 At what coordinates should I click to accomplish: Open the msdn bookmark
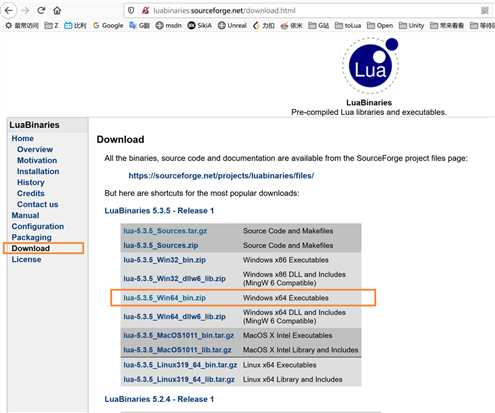169,25
